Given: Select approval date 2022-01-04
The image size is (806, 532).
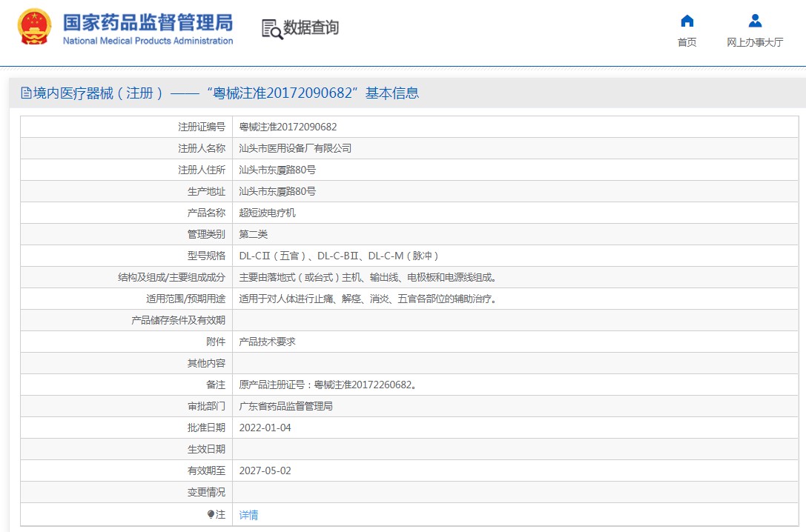Looking at the screenshot, I should pyautogui.click(x=265, y=428).
